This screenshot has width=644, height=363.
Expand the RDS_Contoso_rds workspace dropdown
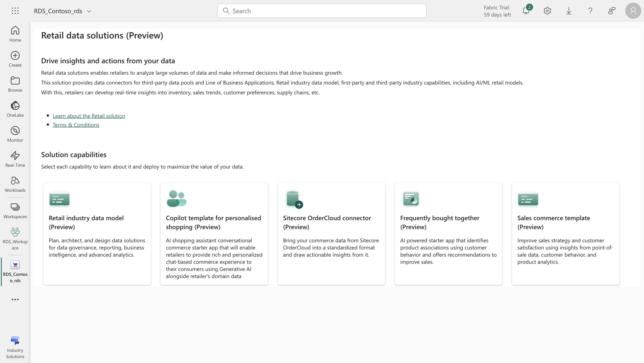pyautogui.click(x=89, y=11)
